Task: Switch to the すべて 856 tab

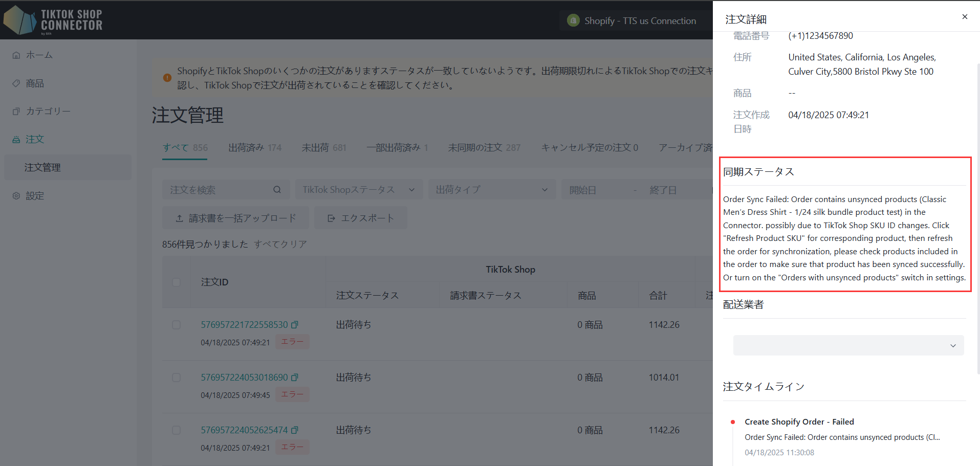Action: [185, 148]
